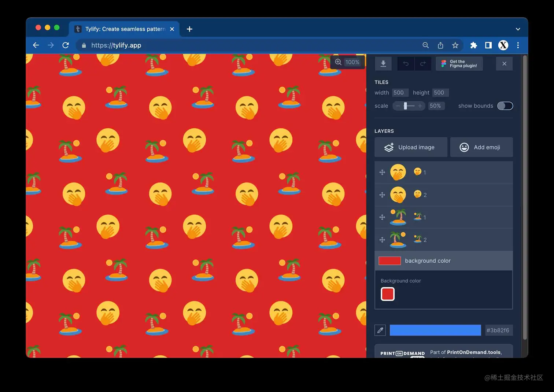
Task: Click the Add emoji smiley icon
Action: 464,147
